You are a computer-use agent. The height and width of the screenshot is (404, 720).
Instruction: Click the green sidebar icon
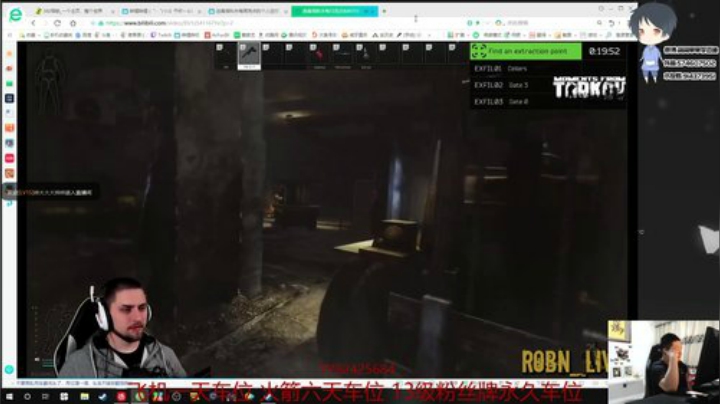click(9, 84)
